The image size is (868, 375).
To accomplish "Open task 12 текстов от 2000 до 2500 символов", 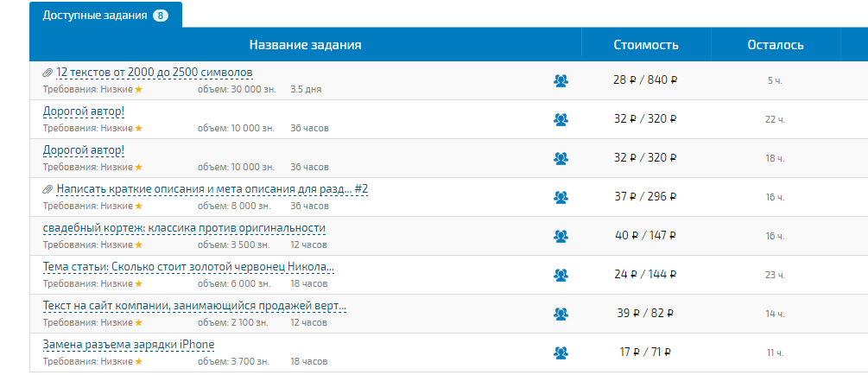I will (155, 73).
